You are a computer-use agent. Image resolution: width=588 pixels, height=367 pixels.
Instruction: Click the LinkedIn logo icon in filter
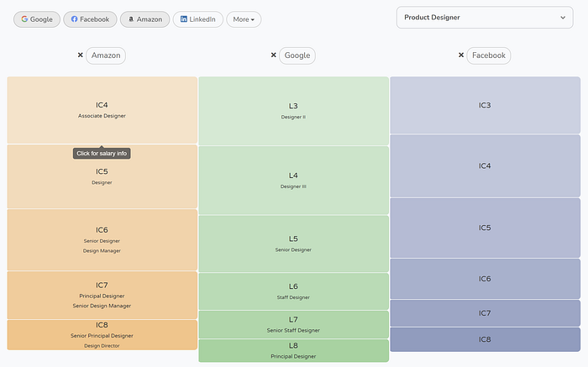(x=184, y=18)
